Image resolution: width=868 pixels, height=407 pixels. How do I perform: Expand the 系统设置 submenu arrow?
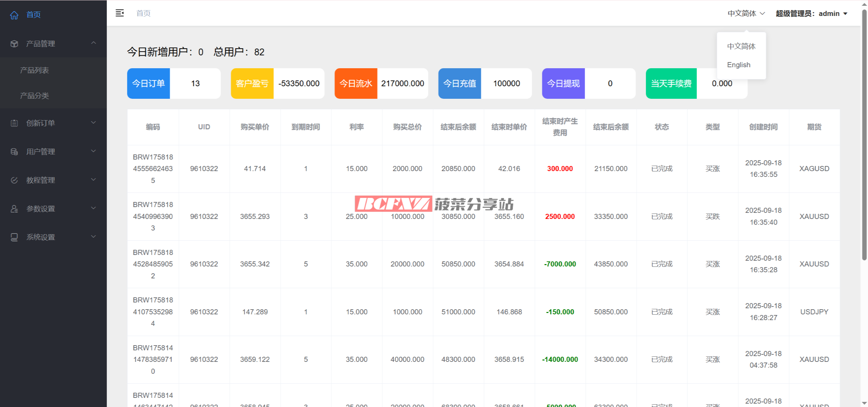(x=94, y=237)
